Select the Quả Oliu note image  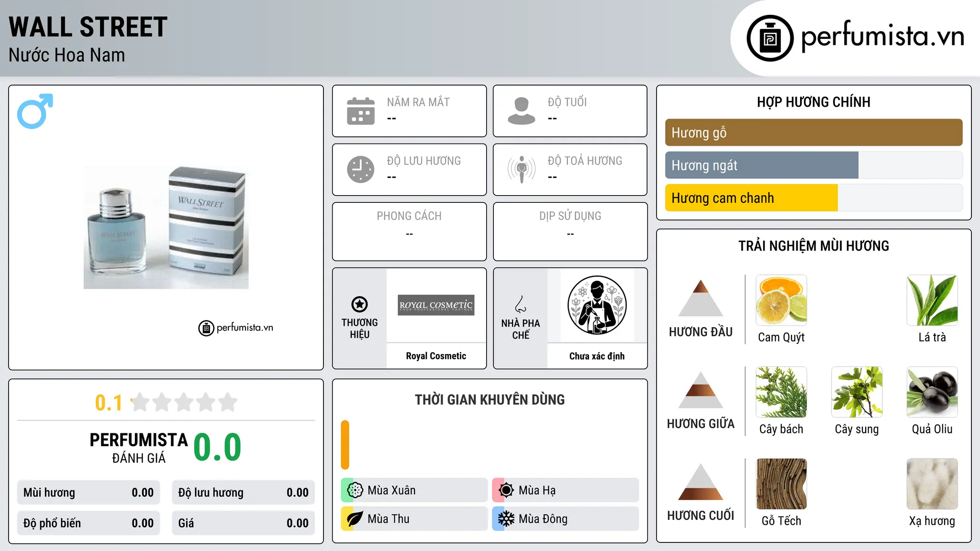[x=932, y=392]
